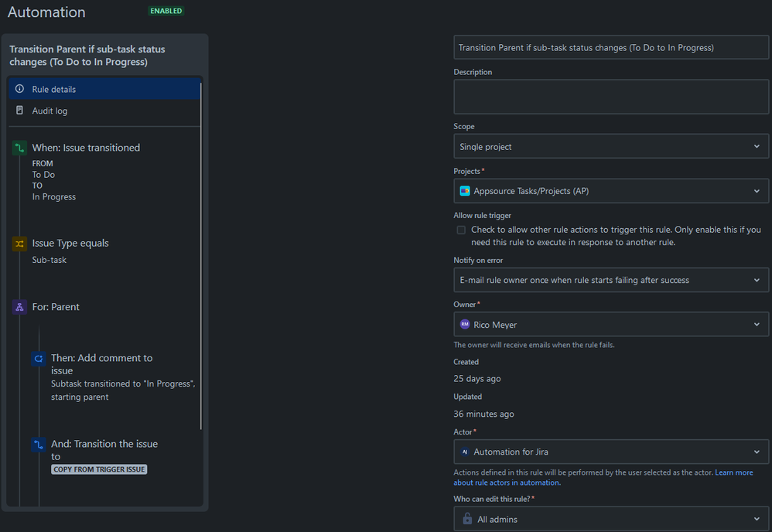Viewport: 772px width, 532px height.
Task: Click the "To Do" trigger status text
Action: [43, 175]
